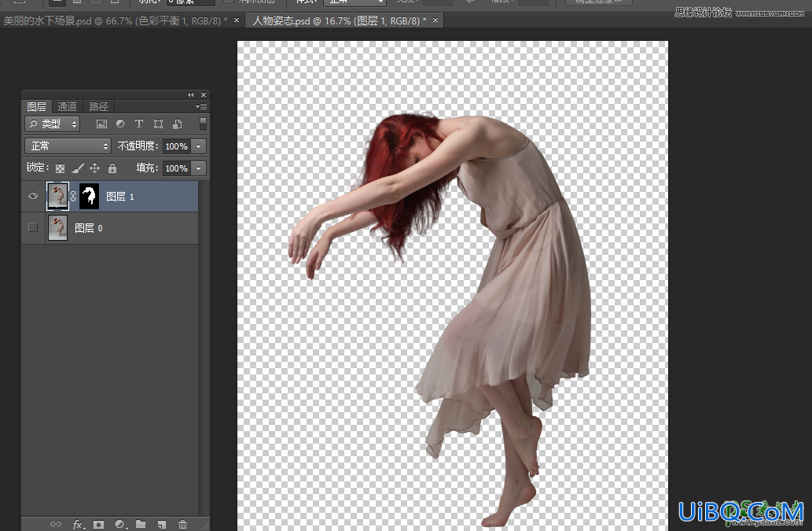
Task: Filter layers by adjustment layers
Action: [x=120, y=124]
